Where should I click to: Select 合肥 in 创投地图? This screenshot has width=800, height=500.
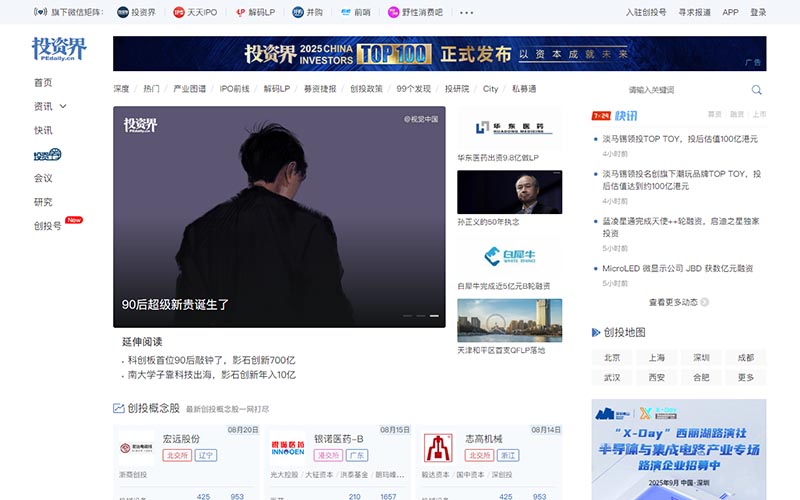(701, 378)
